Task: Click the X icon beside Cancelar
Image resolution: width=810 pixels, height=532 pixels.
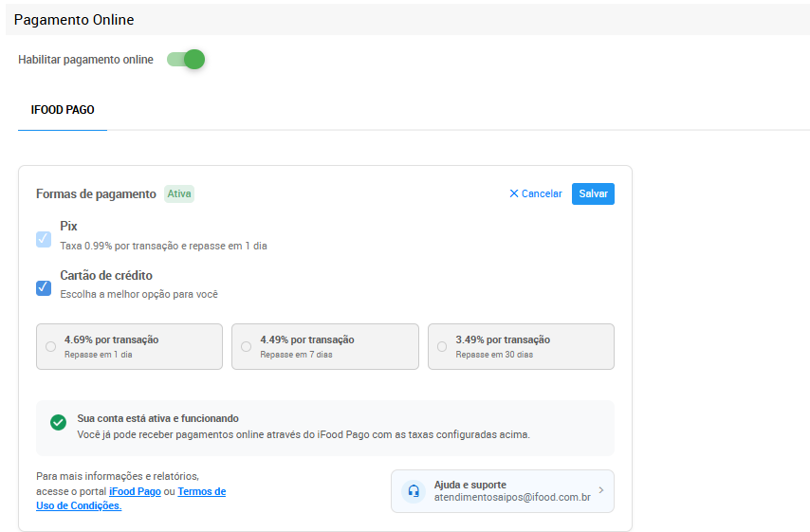Action: tap(514, 193)
